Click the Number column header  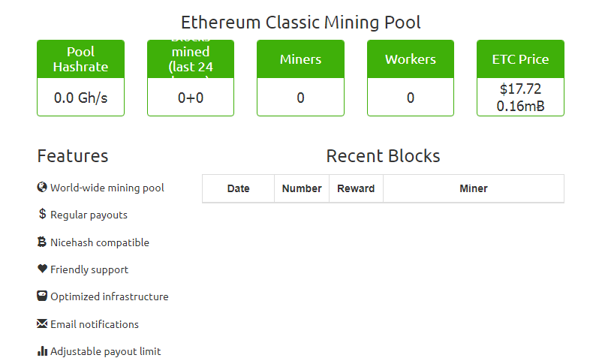point(302,188)
